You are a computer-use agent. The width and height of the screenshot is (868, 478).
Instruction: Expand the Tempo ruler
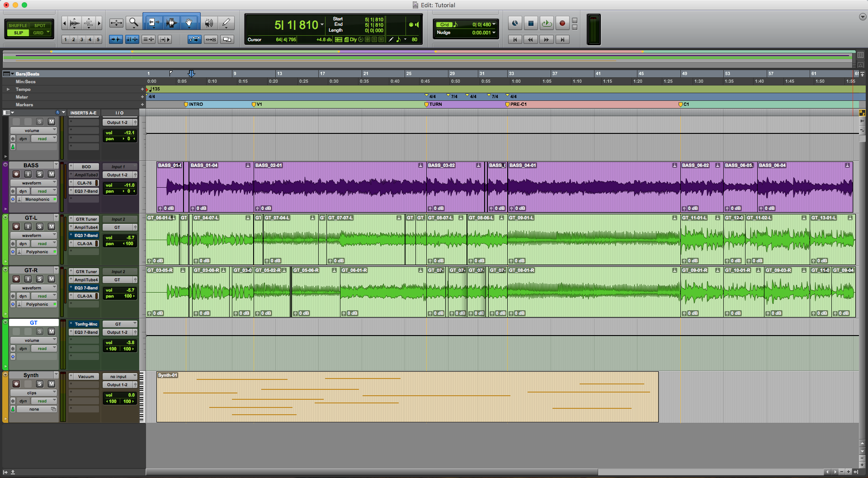[x=8, y=90]
